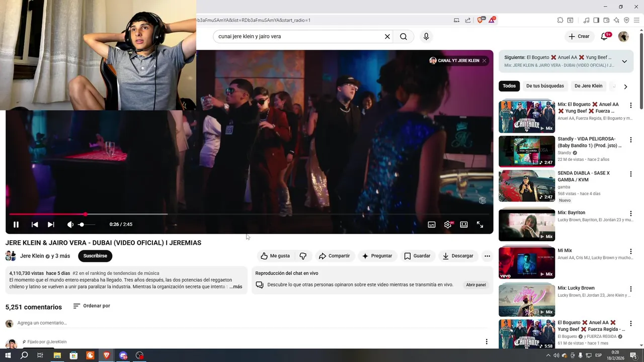Switch to theater mode
Screen dimensions: 644x362
coord(464,225)
